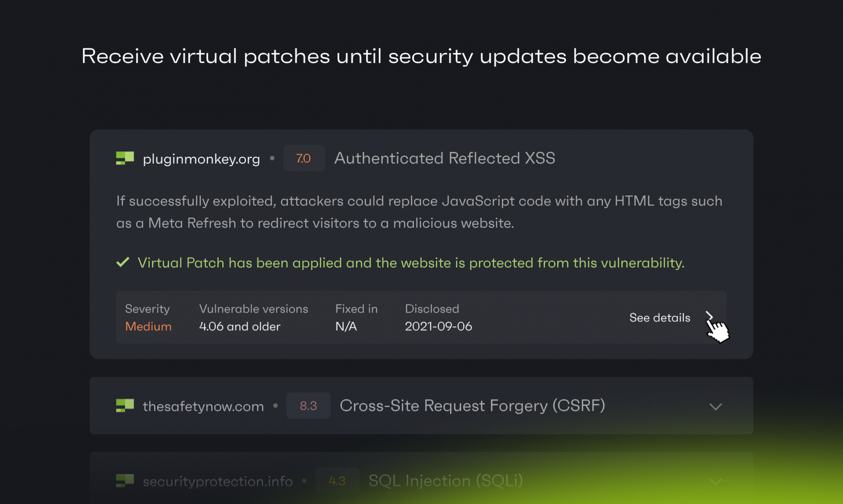The image size is (843, 504).
Task: Select the thesafetynow.com site logo icon
Action: pos(125,406)
